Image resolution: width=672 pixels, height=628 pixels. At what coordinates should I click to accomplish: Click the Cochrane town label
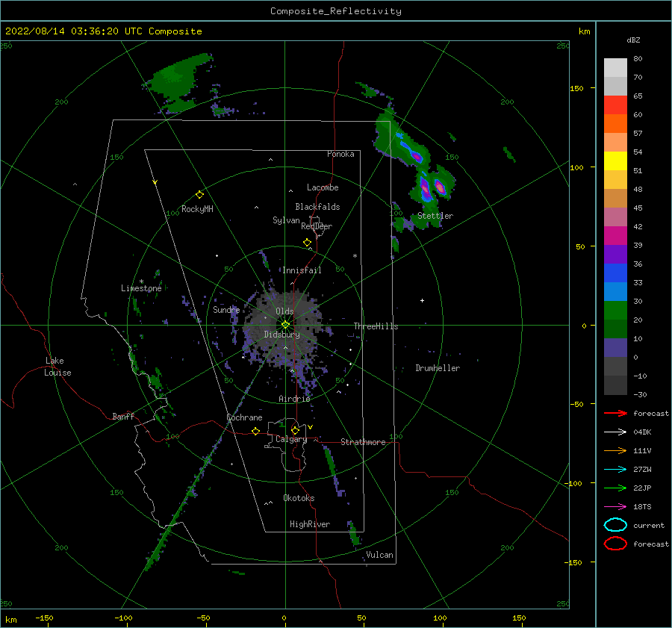[244, 417]
